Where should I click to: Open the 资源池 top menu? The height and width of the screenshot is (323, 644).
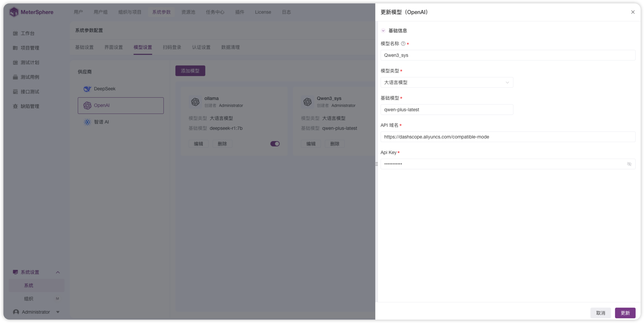188,12
